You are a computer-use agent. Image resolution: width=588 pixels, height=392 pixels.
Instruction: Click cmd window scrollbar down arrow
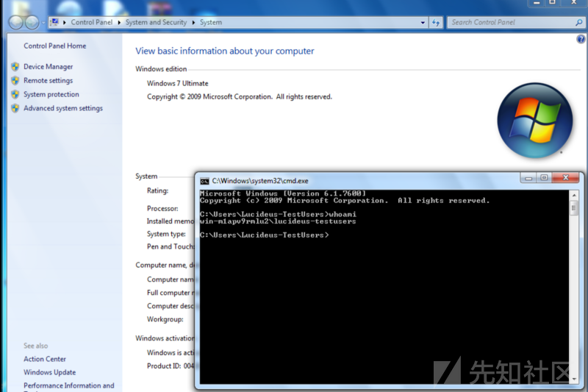click(574, 379)
